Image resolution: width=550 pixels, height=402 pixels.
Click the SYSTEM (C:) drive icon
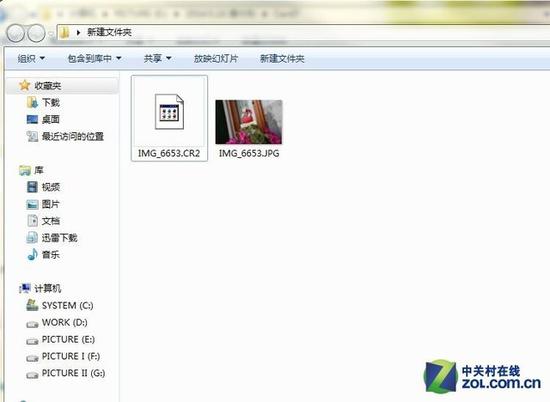coord(32,305)
